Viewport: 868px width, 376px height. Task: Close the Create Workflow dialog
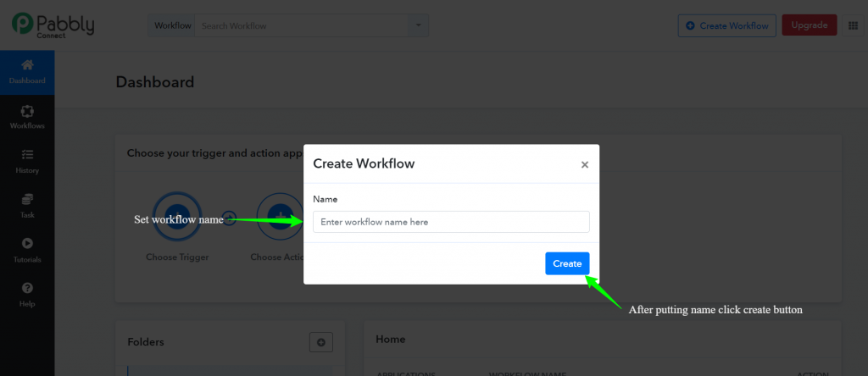585,164
